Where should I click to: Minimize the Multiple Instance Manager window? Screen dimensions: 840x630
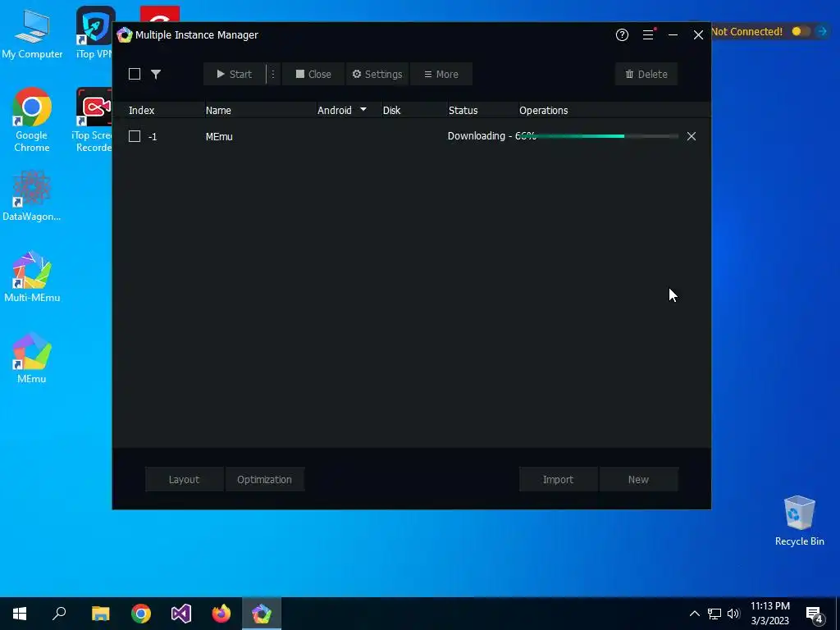(x=673, y=34)
